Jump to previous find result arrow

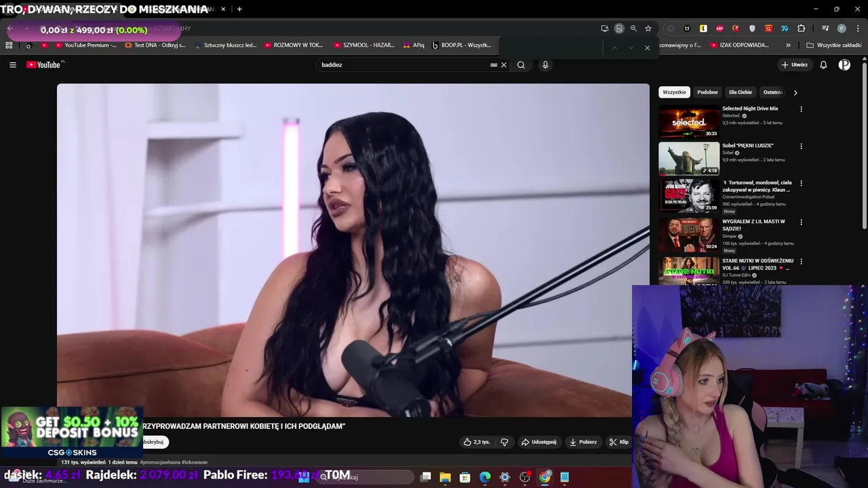614,47
